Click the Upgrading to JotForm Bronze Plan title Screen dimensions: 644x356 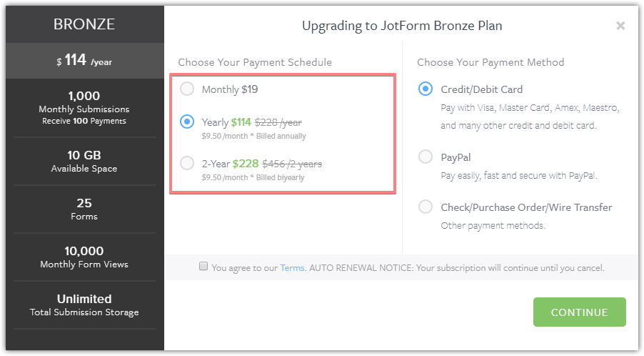click(x=402, y=26)
